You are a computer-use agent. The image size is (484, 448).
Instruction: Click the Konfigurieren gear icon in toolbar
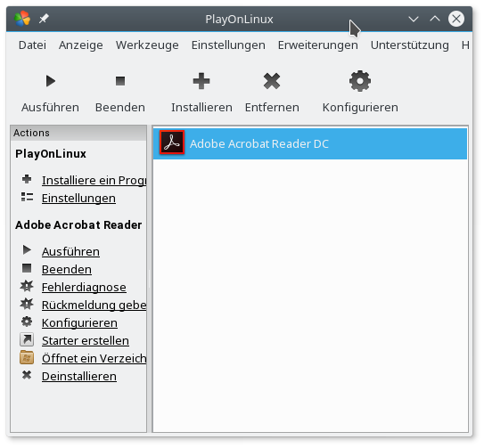[360, 81]
